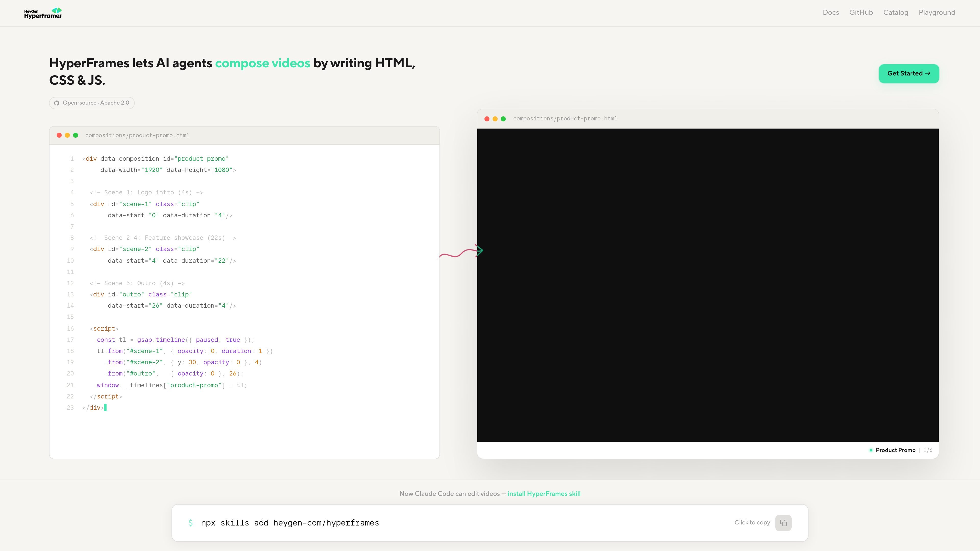Click the id="outro" div line

(141, 294)
